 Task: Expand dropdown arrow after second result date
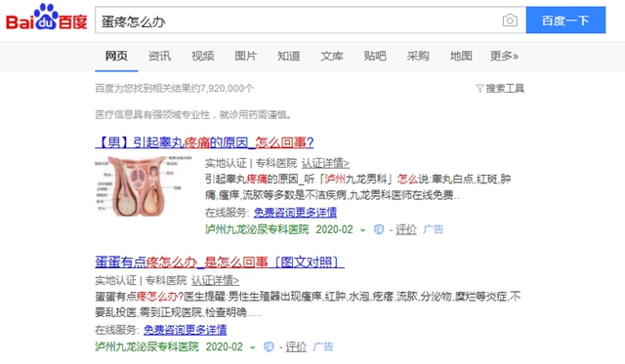click(x=252, y=347)
